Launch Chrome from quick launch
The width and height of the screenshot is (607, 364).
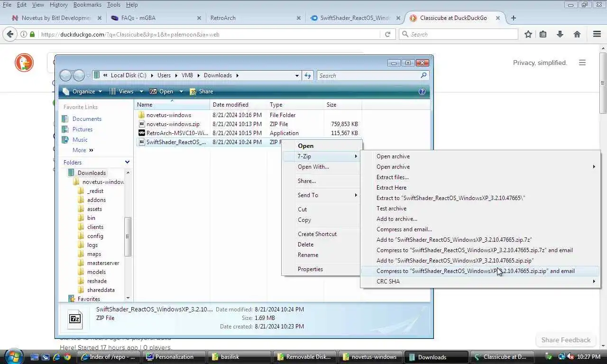coord(67,357)
